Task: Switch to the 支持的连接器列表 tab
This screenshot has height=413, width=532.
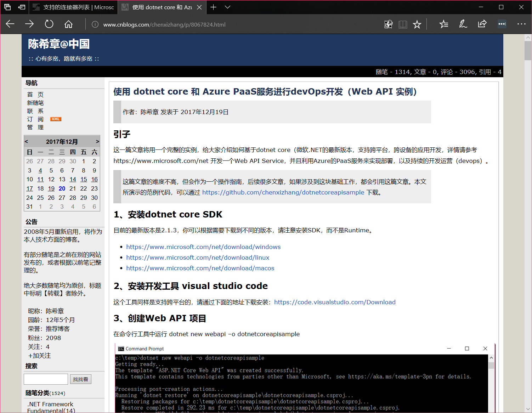Action: pyautogui.click(x=73, y=7)
